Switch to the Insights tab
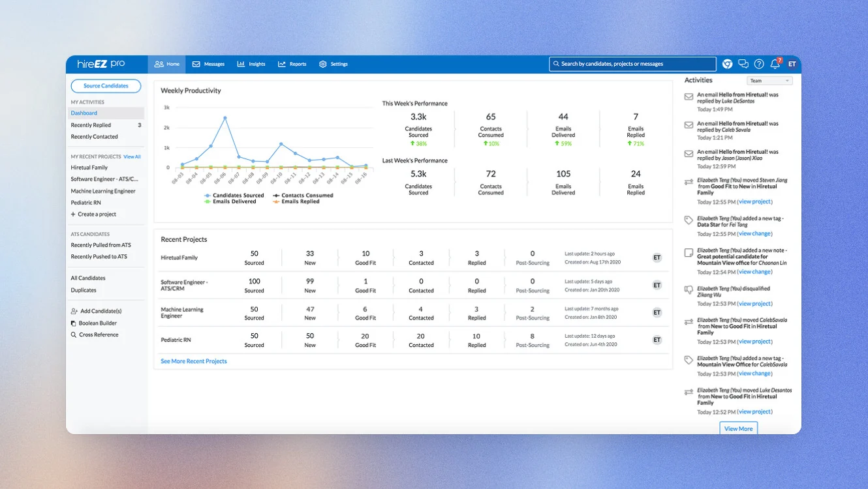 click(x=251, y=64)
